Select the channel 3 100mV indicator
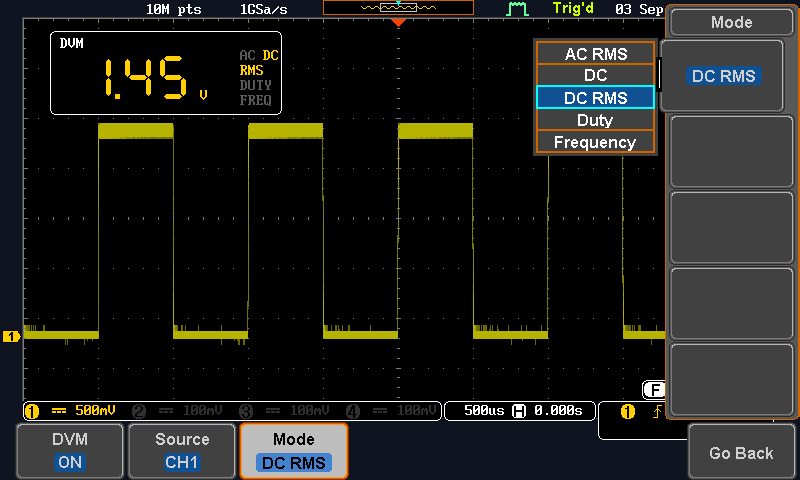The height and width of the screenshot is (480, 800). point(285,410)
